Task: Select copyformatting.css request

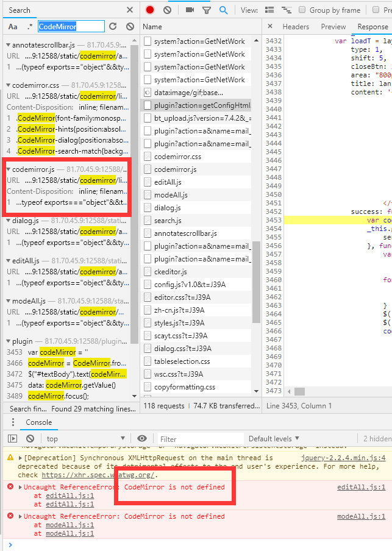Action: point(196,387)
